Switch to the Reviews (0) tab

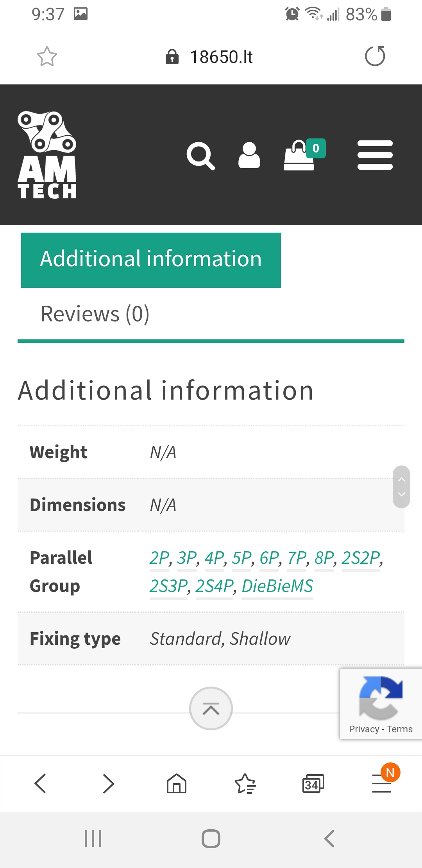pos(95,314)
